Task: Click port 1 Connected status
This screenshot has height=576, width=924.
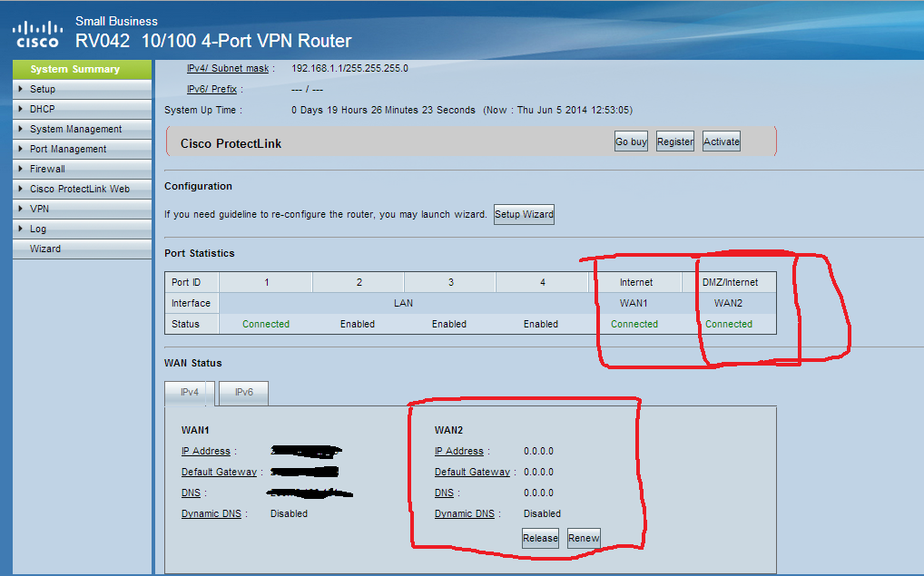Action: tap(266, 325)
